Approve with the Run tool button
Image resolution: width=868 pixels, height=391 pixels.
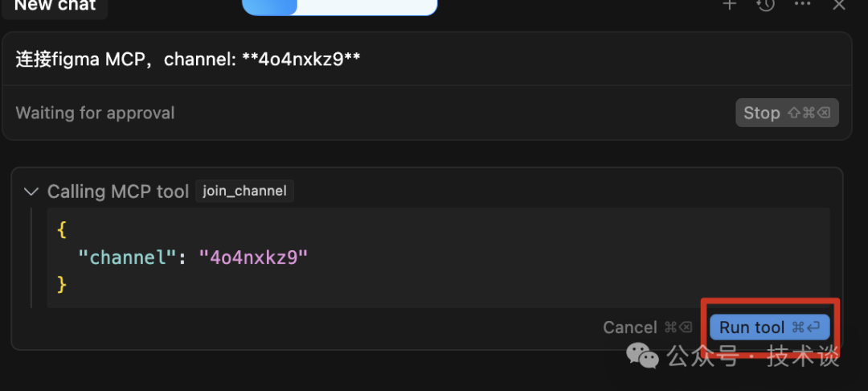tap(769, 327)
